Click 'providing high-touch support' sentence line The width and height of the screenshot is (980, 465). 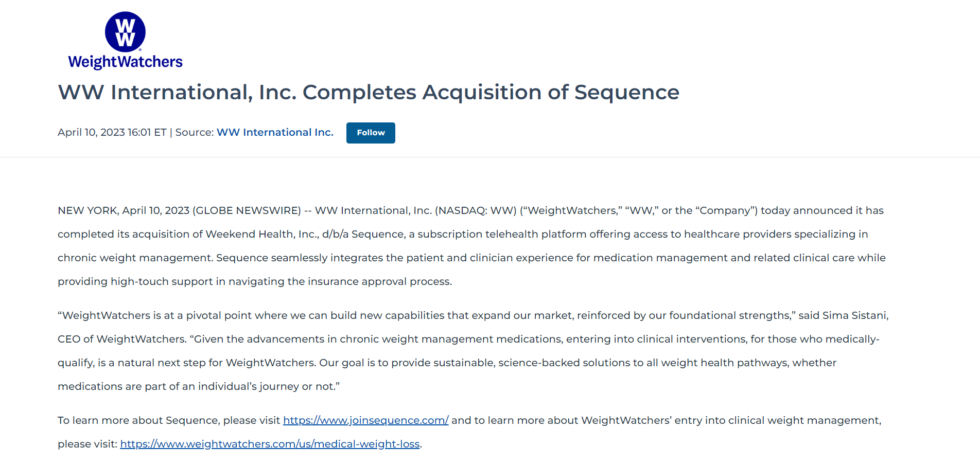click(x=135, y=281)
